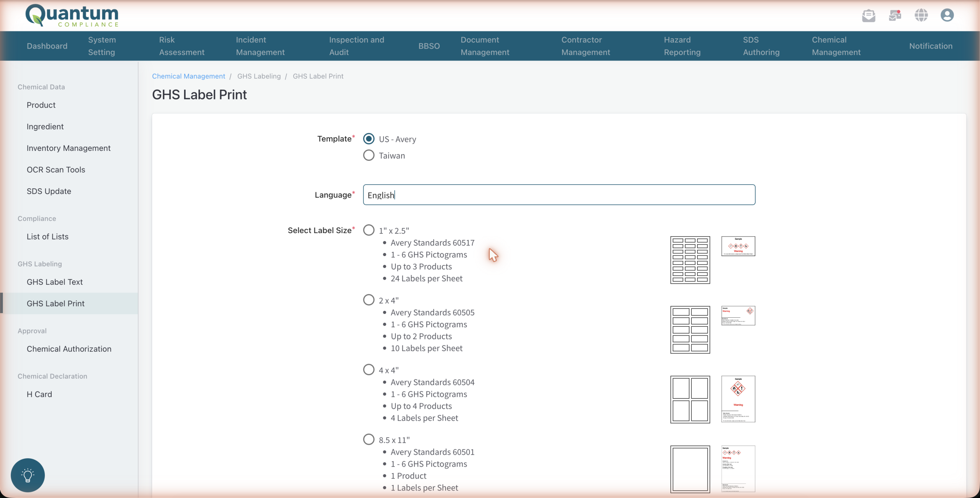The width and height of the screenshot is (980, 498).
Task: Open Inventory Management in sidebar
Action: click(69, 148)
